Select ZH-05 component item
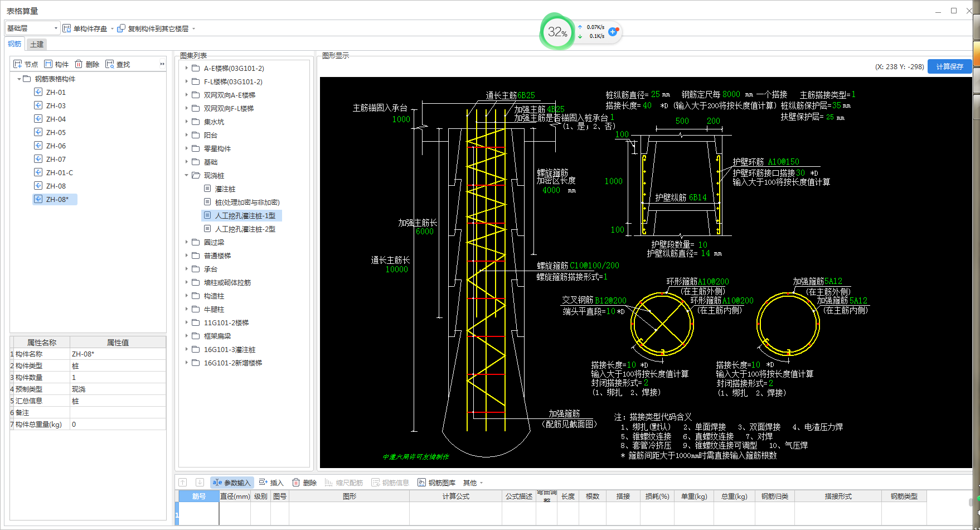The image size is (980, 530). tap(56, 133)
